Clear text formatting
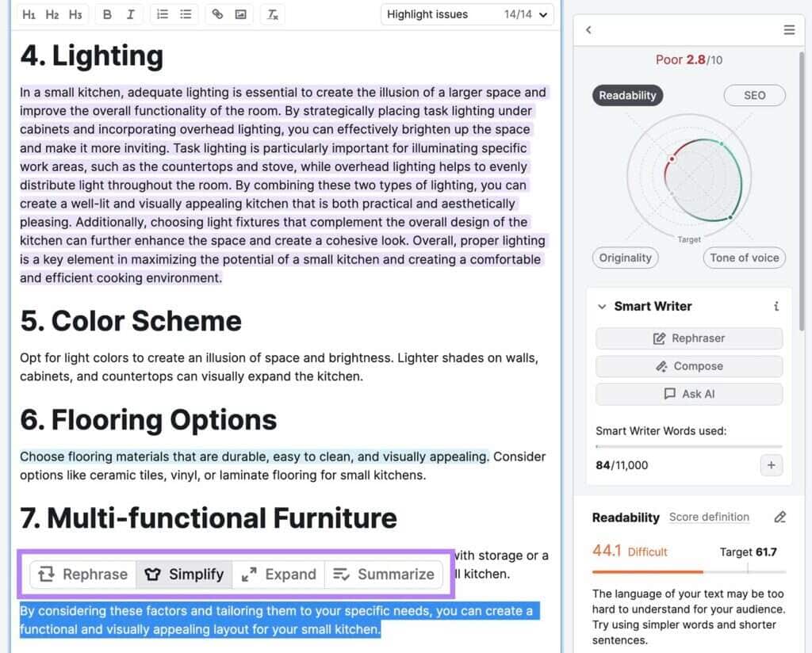This screenshot has width=812, height=653. click(272, 14)
